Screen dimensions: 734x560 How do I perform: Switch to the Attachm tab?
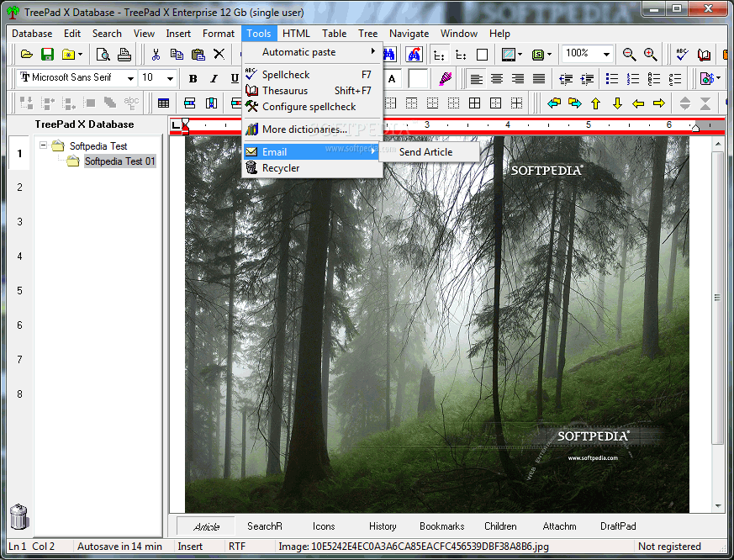[559, 526]
